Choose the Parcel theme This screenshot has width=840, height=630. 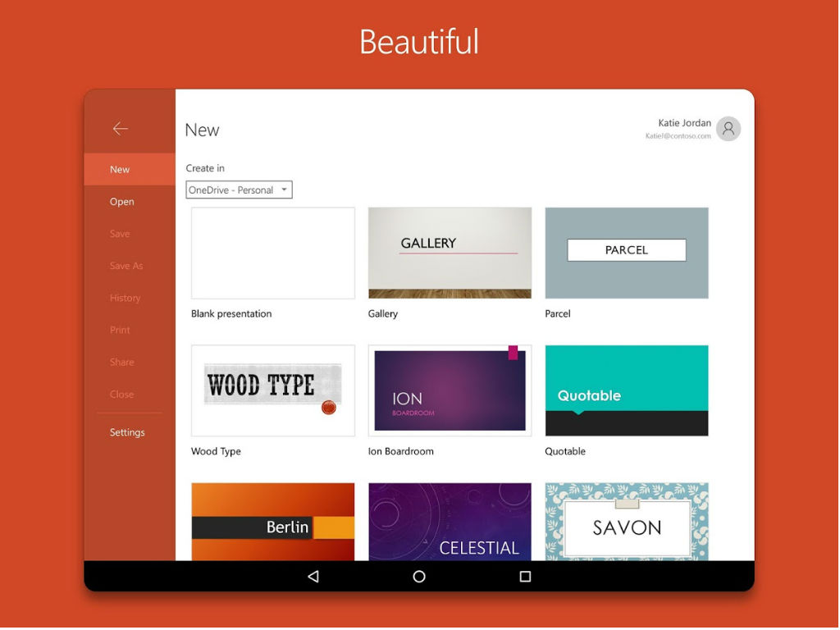[626, 253]
